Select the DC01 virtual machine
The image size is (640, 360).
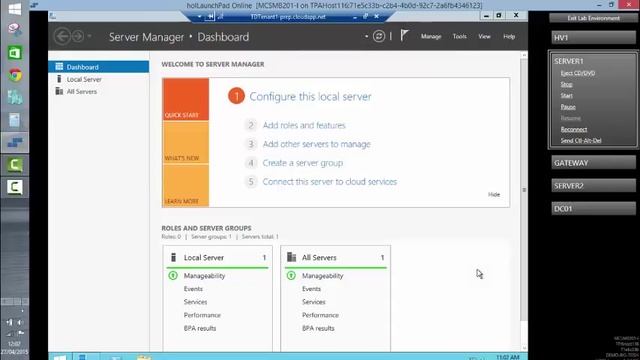coord(593,209)
